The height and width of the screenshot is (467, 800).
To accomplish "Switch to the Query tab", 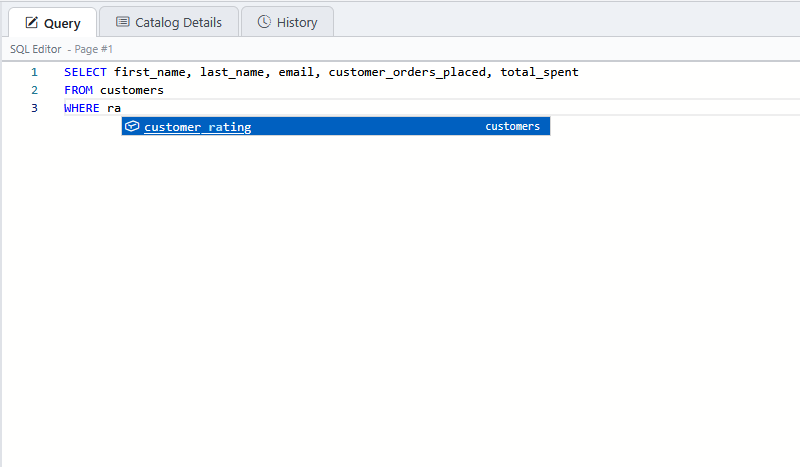I will (53, 22).
